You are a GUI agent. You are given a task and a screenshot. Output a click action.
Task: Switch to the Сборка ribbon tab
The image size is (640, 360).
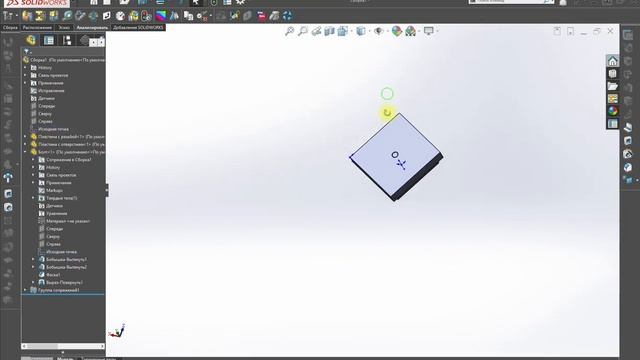[10, 28]
